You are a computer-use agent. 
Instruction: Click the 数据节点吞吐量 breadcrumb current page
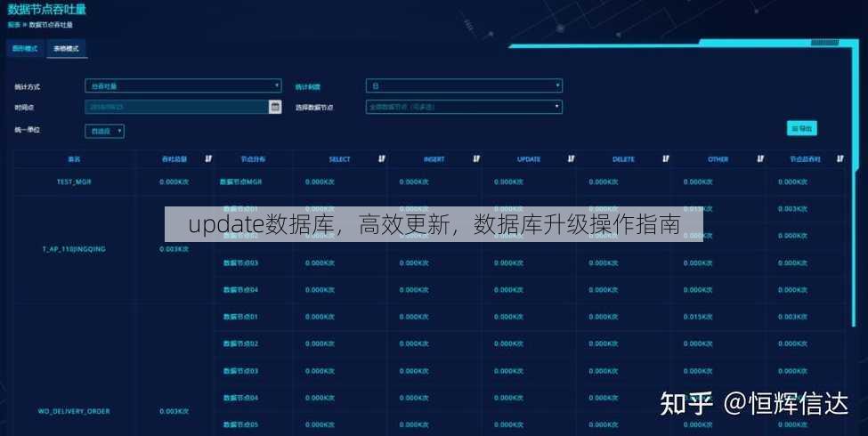[51, 25]
